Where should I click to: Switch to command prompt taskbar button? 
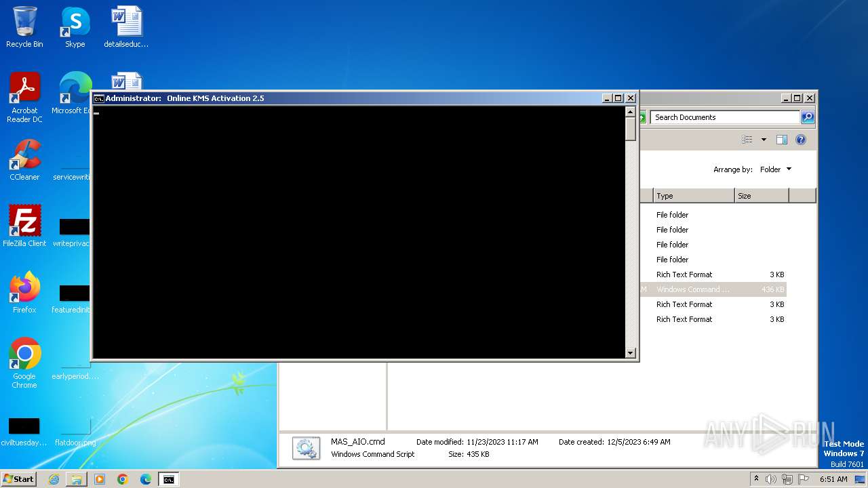click(168, 479)
